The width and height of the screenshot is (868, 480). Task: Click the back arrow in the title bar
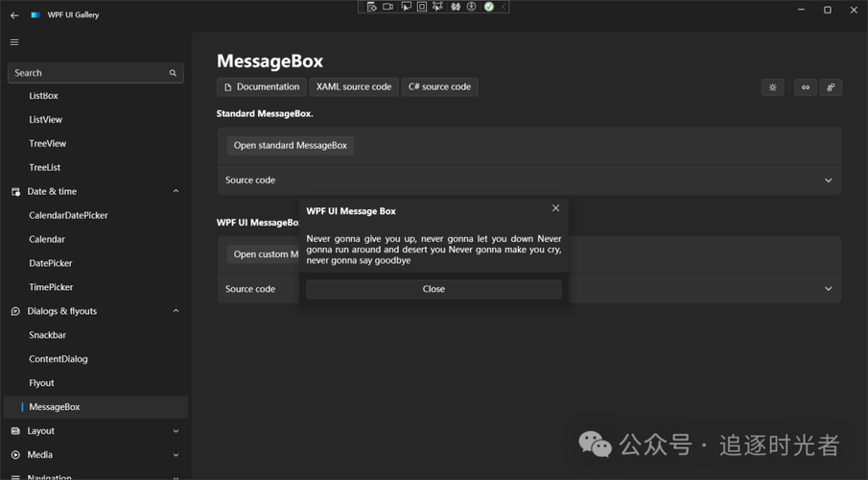coord(14,15)
